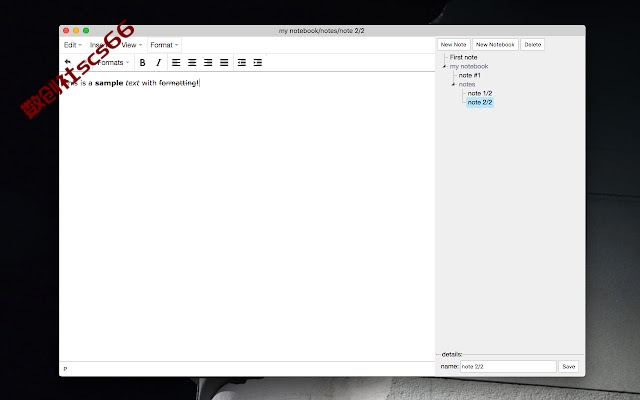Viewport: 640px width, 400px height.
Task: Save the note name with Save button
Action: pyautogui.click(x=569, y=367)
